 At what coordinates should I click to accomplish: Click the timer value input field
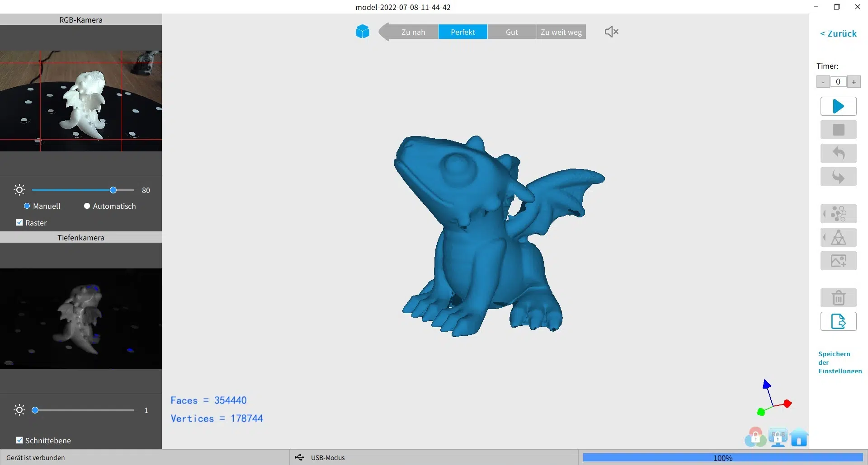click(x=838, y=82)
